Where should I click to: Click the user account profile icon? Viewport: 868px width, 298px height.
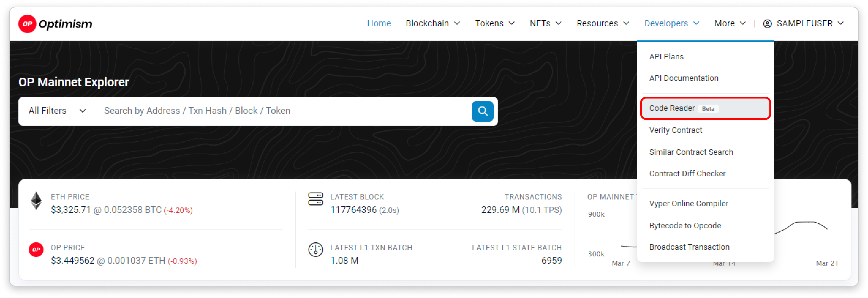[767, 24]
